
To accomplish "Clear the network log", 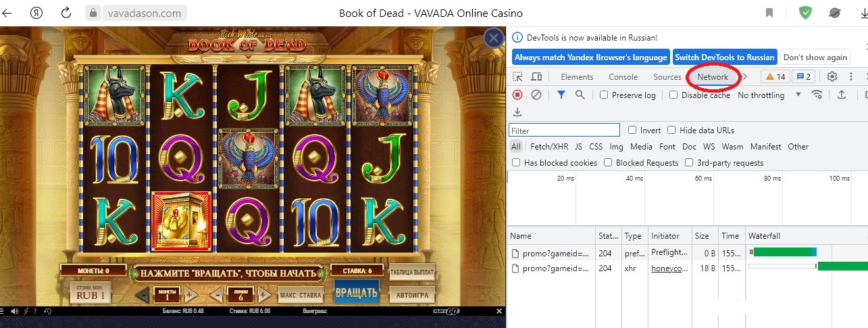I will (x=536, y=95).
